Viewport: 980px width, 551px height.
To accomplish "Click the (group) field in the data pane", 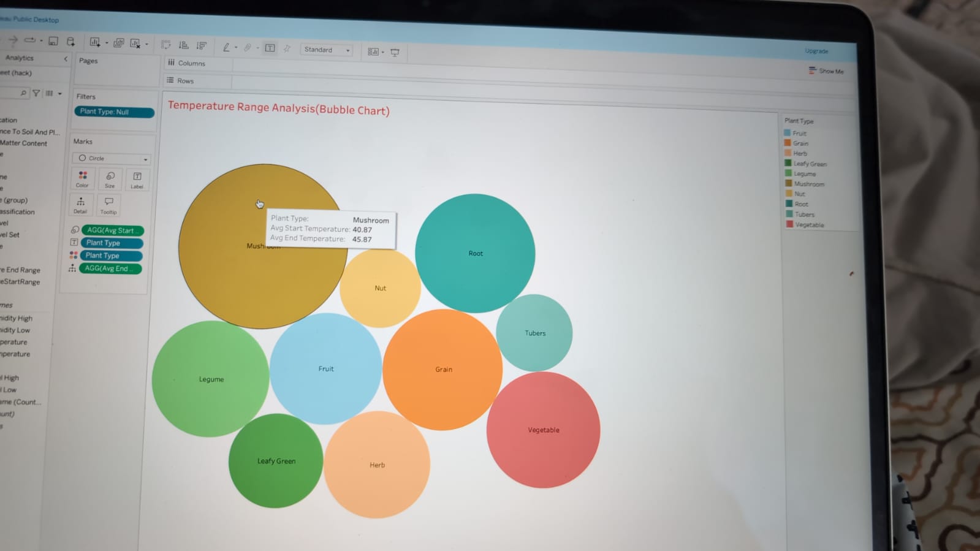I will tap(14, 200).
